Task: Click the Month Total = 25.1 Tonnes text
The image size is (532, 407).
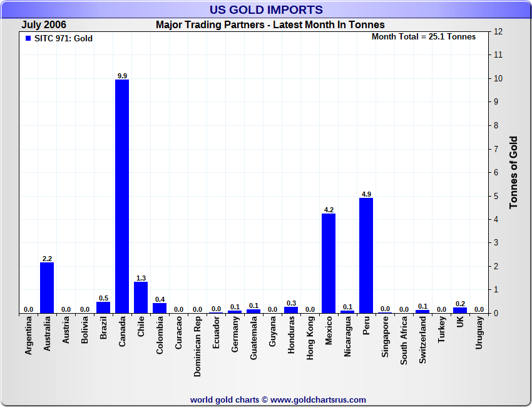Action: [x=423, y=37]
